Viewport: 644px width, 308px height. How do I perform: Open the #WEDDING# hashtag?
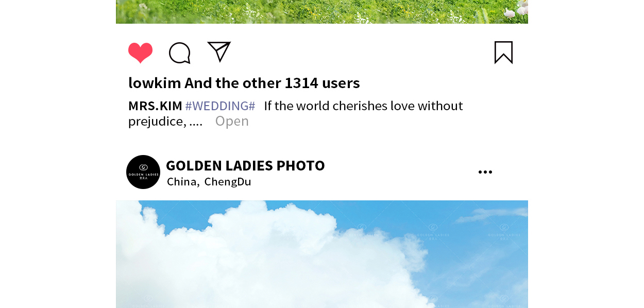pyautogui.click(x=220, y=106)
